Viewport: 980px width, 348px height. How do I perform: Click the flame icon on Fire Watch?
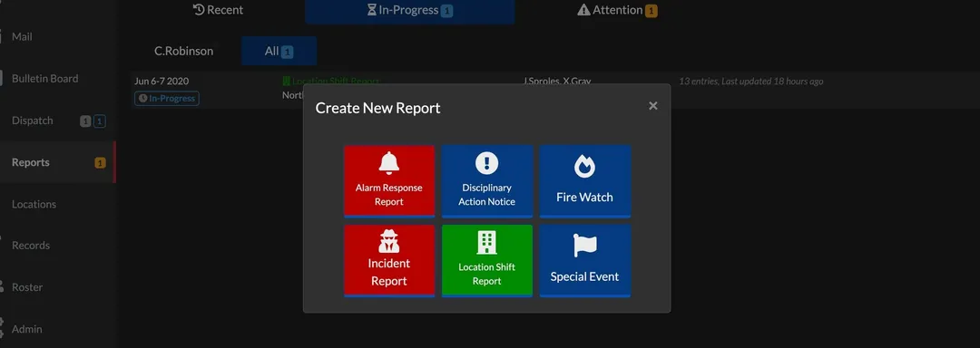tap(584, 167)
